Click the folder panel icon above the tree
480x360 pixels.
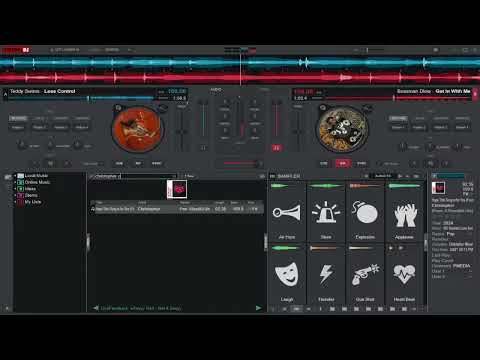(x=8, y=176)
